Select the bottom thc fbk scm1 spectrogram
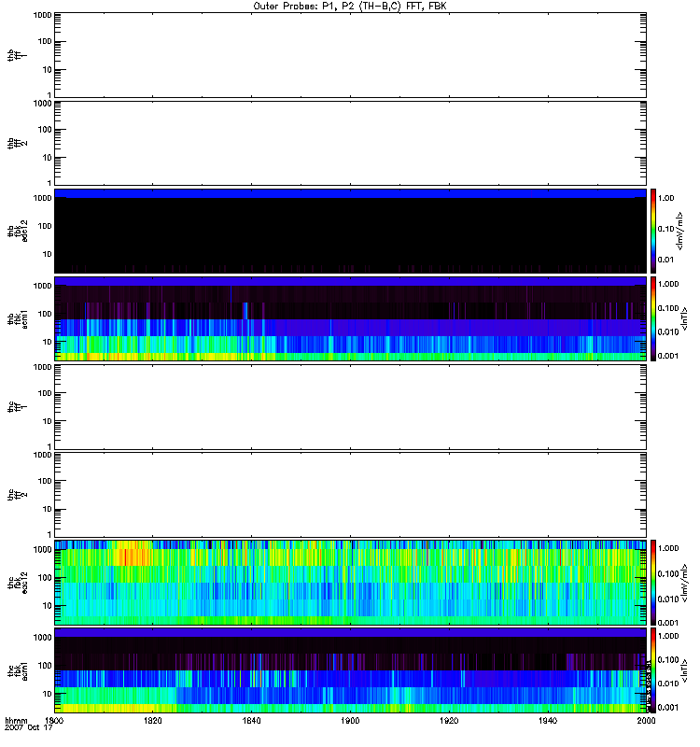This screenshot has height=747, width=700. [350, 670]
